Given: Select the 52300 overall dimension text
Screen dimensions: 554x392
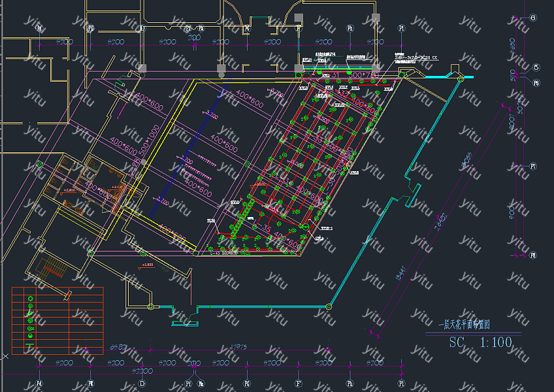Looking at the screenshot, I should click(144, 370).
